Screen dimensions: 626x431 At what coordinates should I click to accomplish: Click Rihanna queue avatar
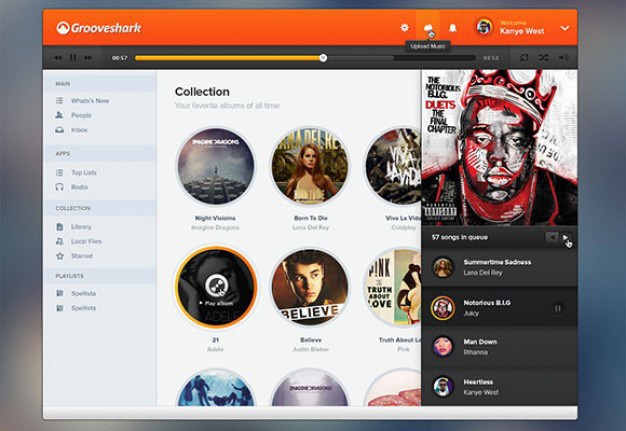tap(443, 346)
